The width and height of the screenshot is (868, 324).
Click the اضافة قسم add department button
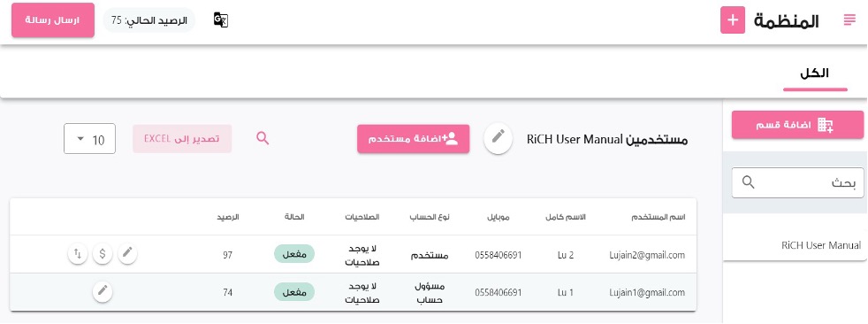[797, 125]
